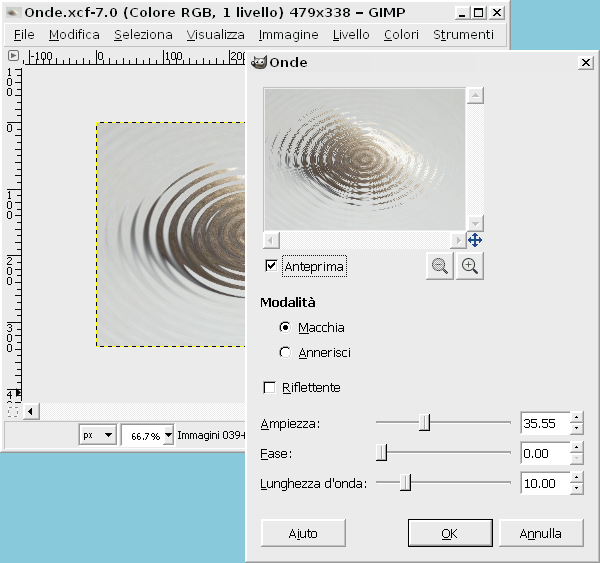Disable the Anteprima checkbox
The image size is (600, 563).
[271, 266]
